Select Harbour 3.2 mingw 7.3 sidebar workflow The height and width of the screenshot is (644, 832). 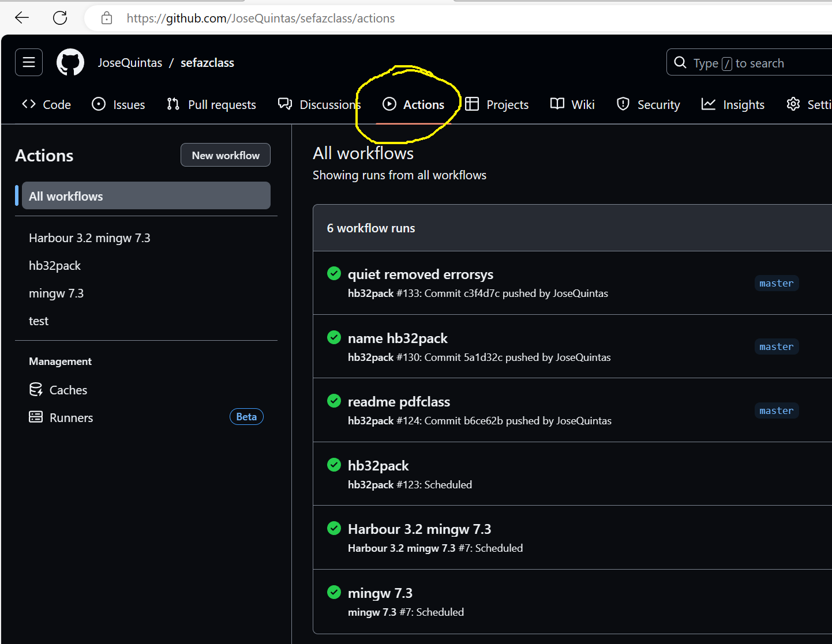pyautogui.click(x=89, y=238)
